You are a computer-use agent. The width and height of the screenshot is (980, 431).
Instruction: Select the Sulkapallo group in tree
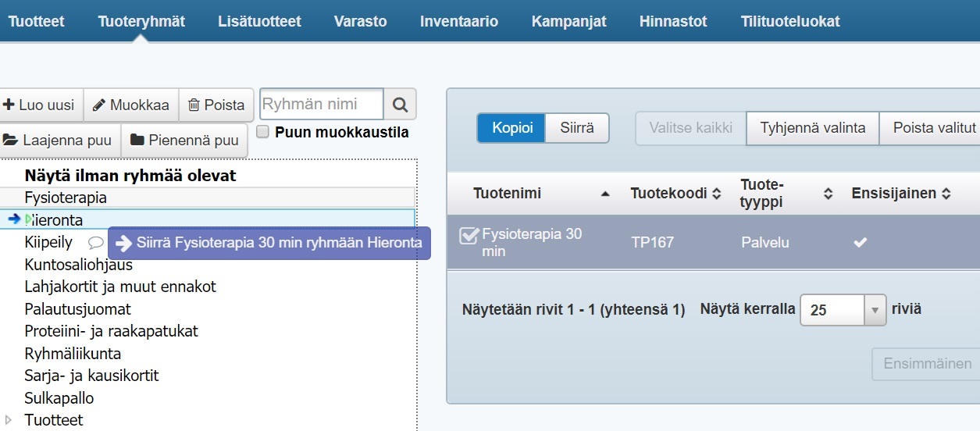59,398
